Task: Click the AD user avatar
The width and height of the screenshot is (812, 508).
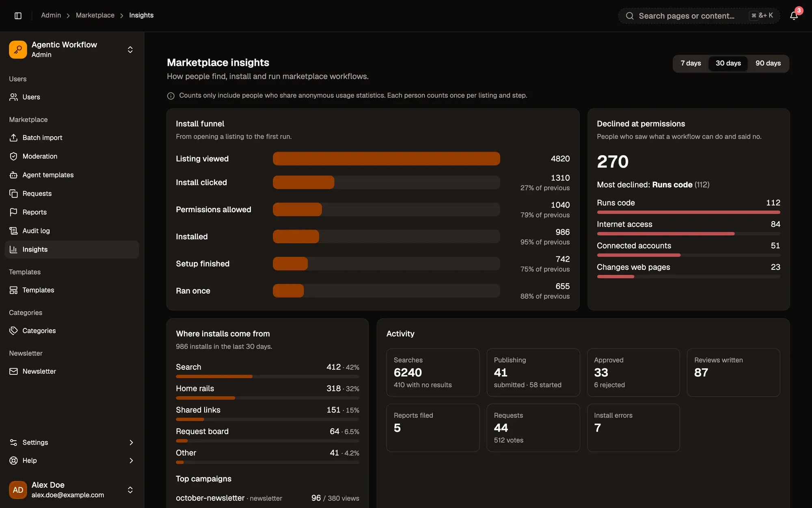Action: (18, 490)
